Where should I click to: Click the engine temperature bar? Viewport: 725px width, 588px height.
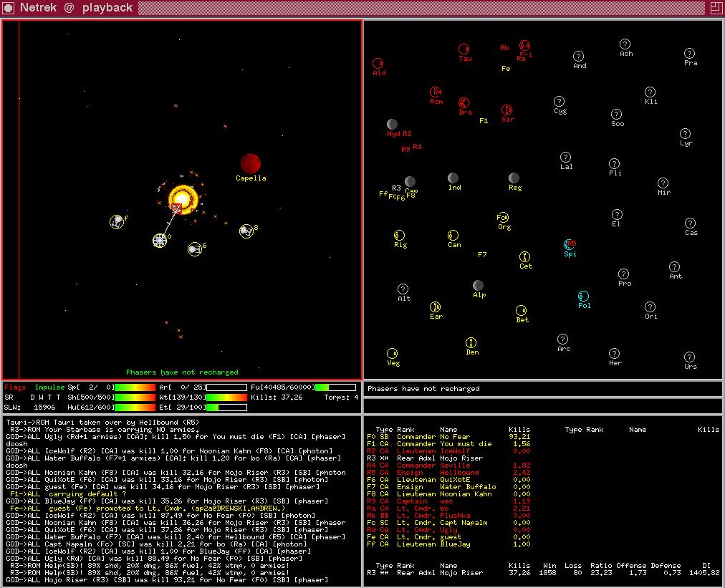pos(226,408)
